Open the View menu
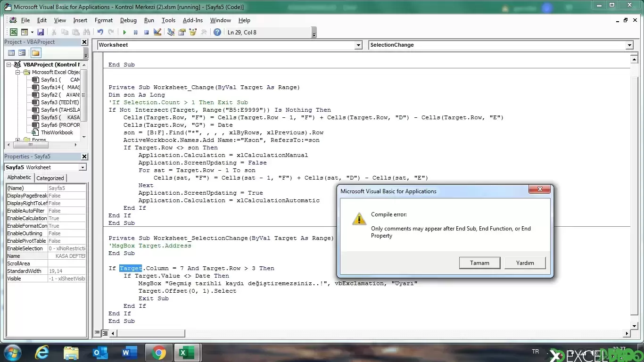The image size is (644, 362). pyautogui.click(x=60, y=20)
